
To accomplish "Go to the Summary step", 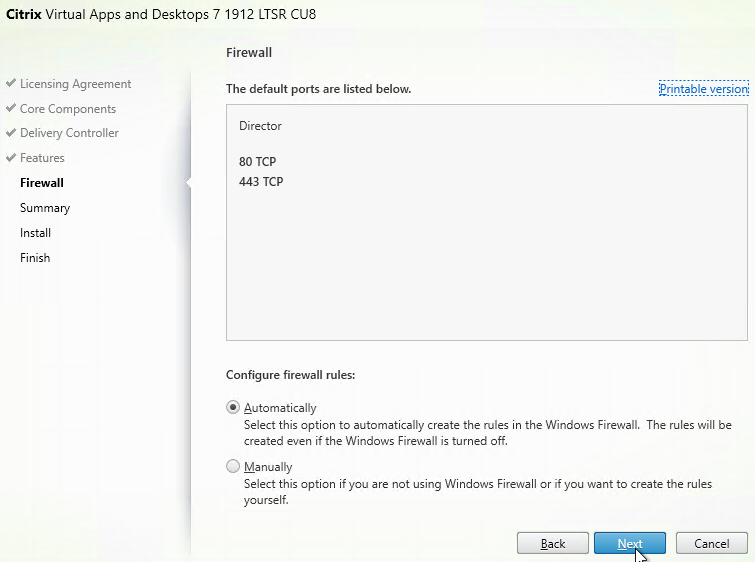I will [45, 208].
